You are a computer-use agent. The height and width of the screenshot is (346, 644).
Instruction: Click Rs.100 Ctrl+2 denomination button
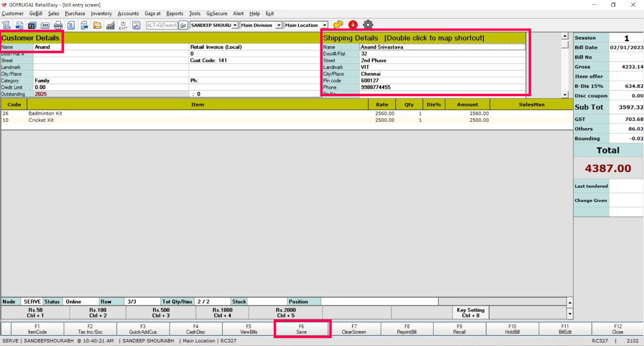[x=98, y=313]
